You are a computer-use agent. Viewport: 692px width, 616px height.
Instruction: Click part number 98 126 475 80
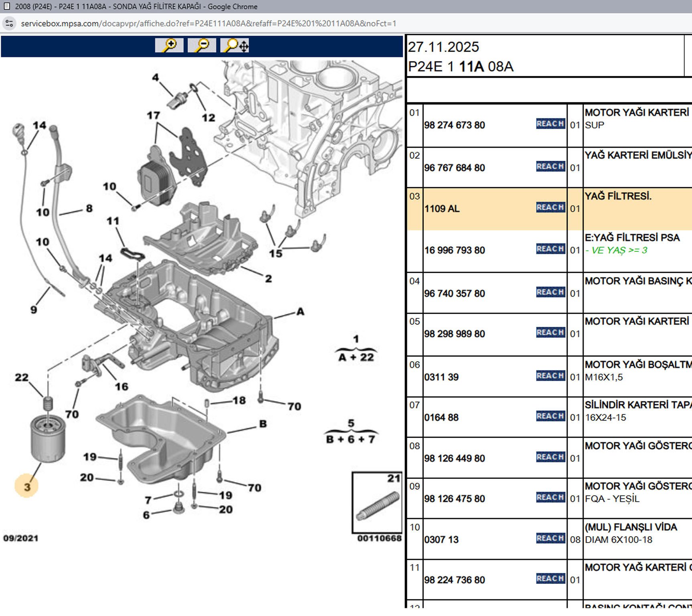coord(454,499)
